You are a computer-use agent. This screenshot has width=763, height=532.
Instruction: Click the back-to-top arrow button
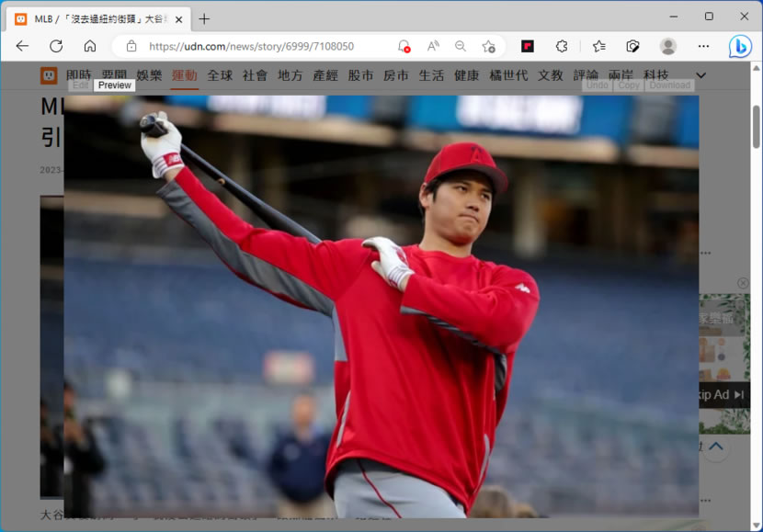[716, 446]
